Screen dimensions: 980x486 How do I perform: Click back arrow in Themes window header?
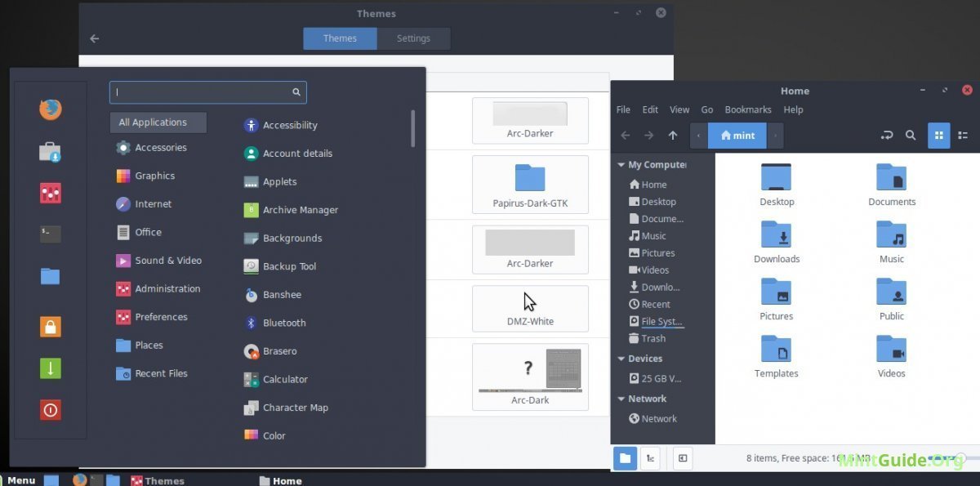[x=95, y=38]
